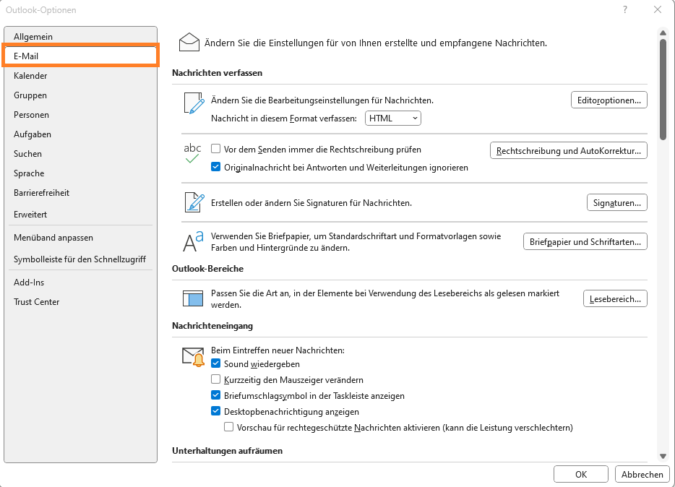Click the envelope icon at the top header

pos(189,42)
